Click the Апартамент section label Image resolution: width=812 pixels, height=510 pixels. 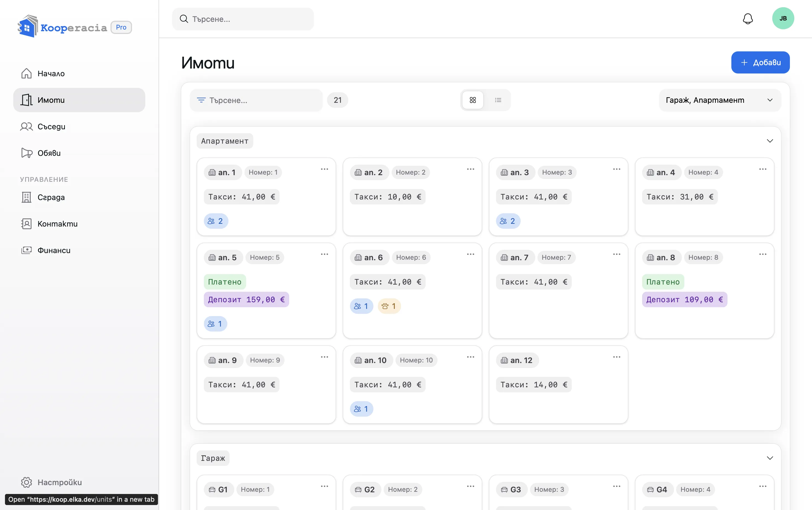pos(225,141)
